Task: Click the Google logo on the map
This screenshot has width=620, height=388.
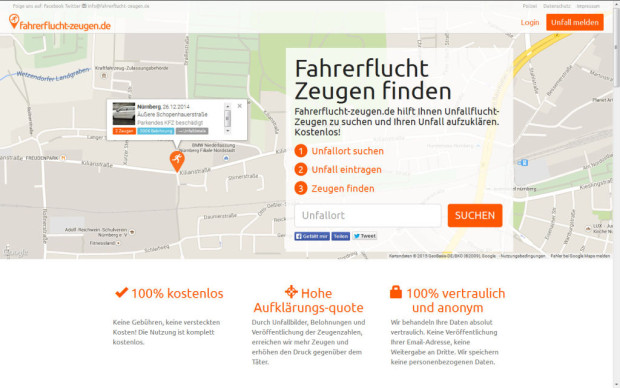Action: point(15,252)
